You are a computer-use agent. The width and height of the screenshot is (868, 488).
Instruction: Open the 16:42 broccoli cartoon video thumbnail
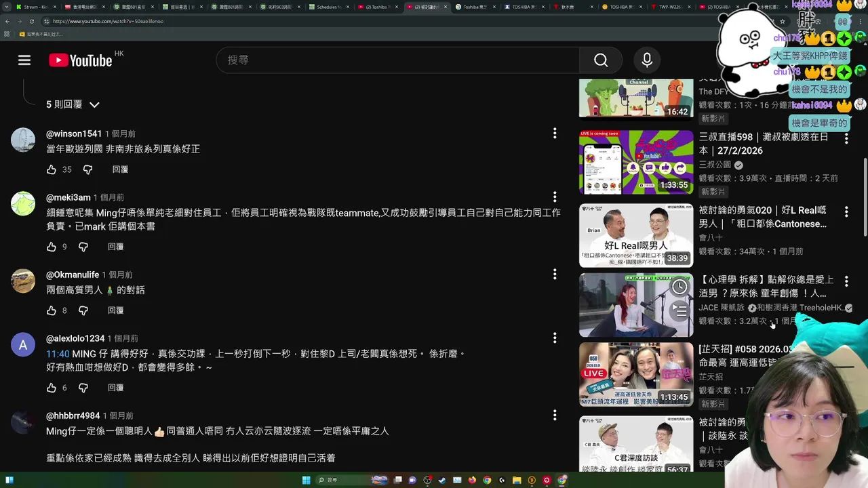point(636,99)
